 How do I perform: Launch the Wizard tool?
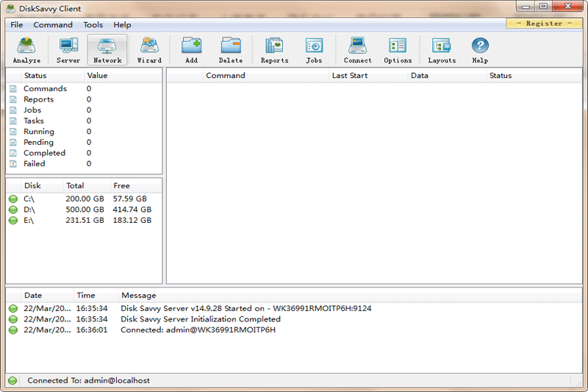click(x=149, y=50)
